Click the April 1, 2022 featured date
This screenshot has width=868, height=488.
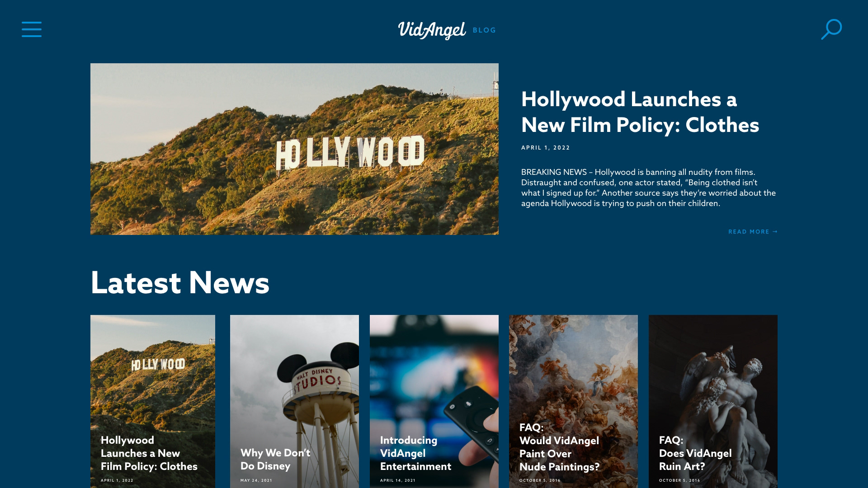tap(545, 148)
